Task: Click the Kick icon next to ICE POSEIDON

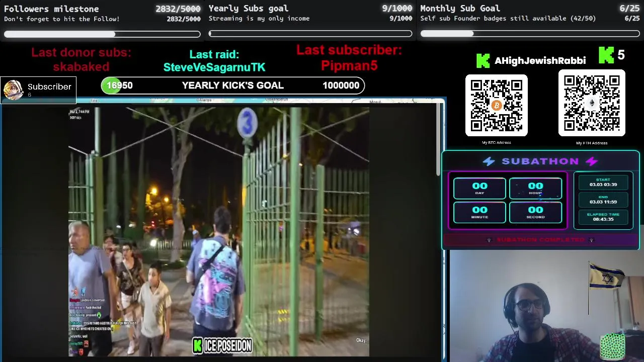Action: click(198, 345)
